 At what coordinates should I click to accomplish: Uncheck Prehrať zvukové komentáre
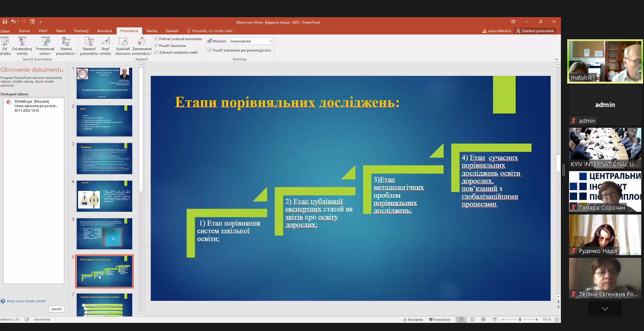(x=156, y=39)
